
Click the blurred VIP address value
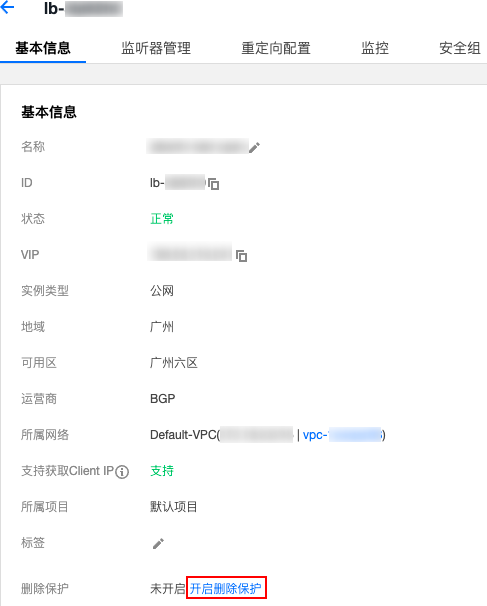(x=190, y=253)
